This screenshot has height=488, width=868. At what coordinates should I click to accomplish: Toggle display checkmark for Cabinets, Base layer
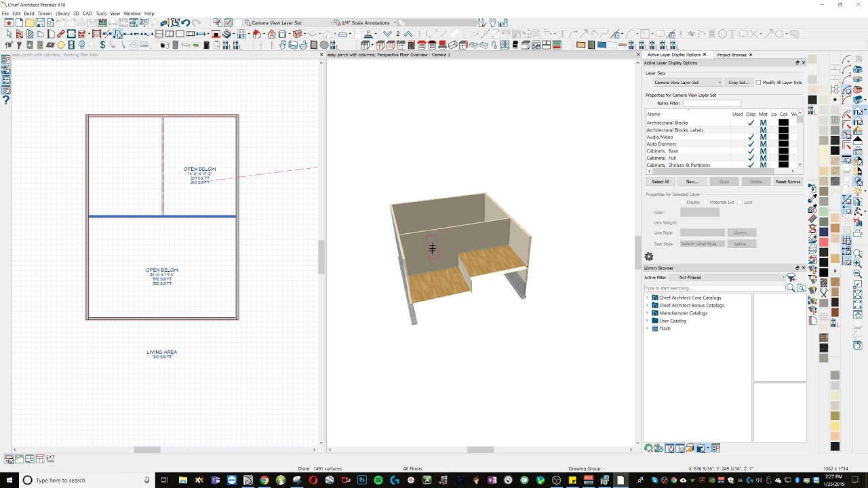click(x=751, y=151)
